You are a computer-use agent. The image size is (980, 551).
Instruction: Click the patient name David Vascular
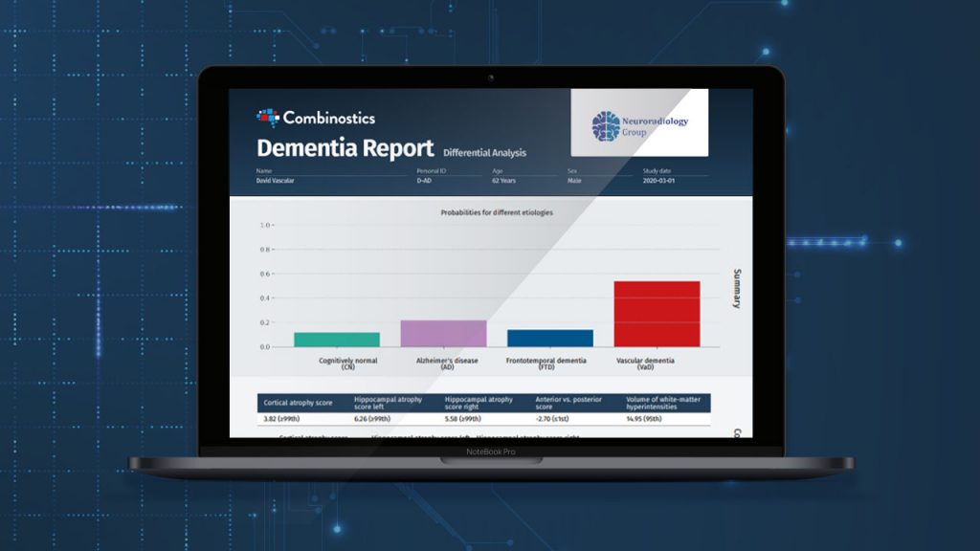pyautogui.click(x=276, y=179)
